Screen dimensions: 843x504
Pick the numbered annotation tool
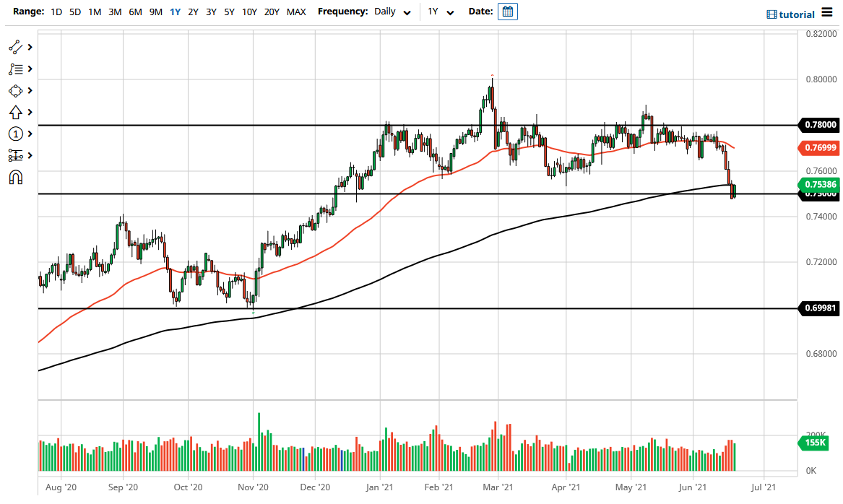point(14,134)
